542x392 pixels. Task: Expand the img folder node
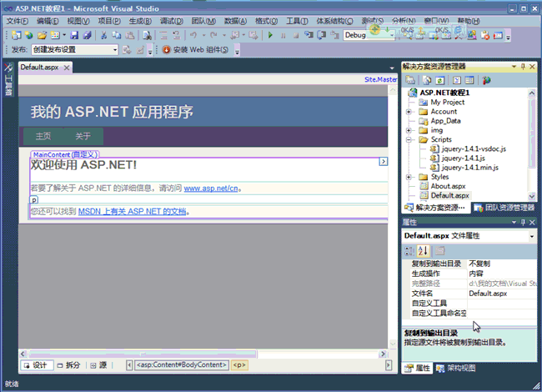[x=409, y=130]
